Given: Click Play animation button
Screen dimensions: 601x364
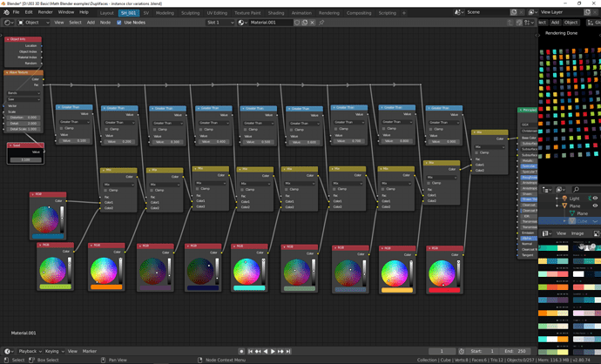Looking at the screenshot, I should click(x=273, y=351).
